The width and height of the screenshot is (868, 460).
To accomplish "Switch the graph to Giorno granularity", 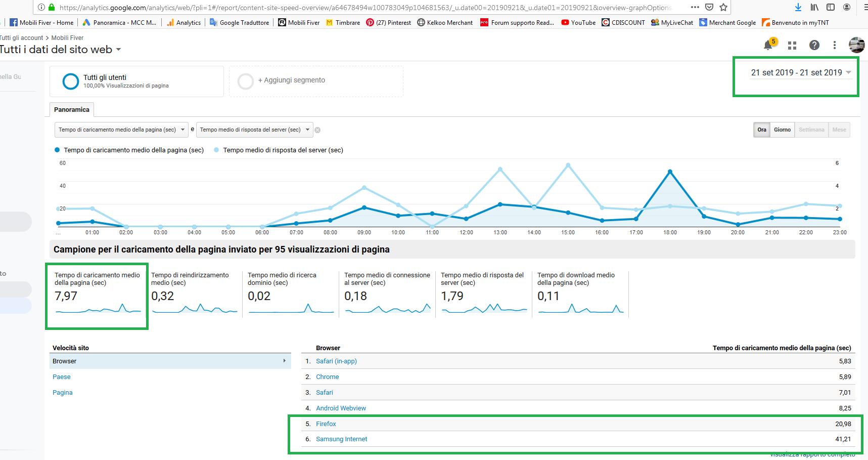I will coord(782,130).
